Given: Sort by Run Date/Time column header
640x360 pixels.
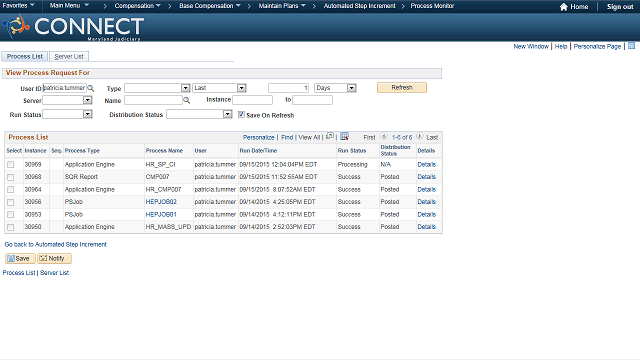Looking at the screenshot, I should pos(258,151).
